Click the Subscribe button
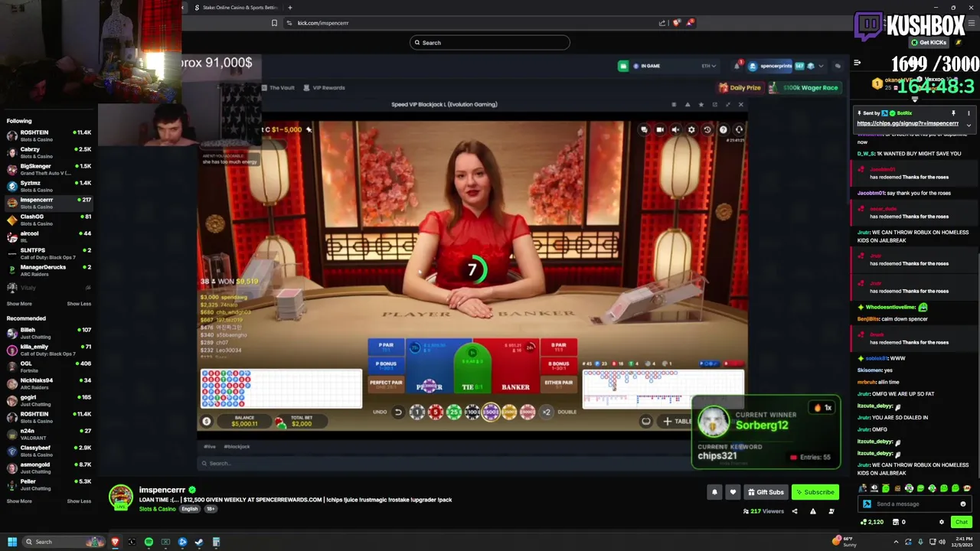The height and width of the screenshot is (551, 980). 815,492
